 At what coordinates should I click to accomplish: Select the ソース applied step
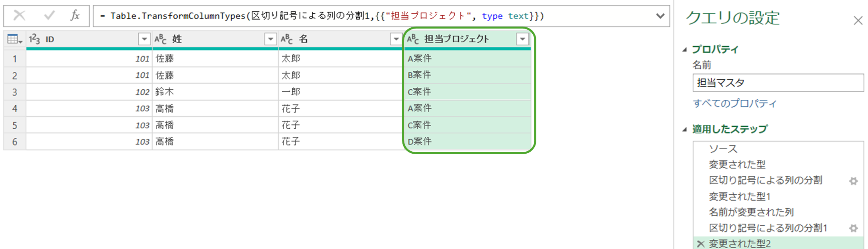[723, 149]
